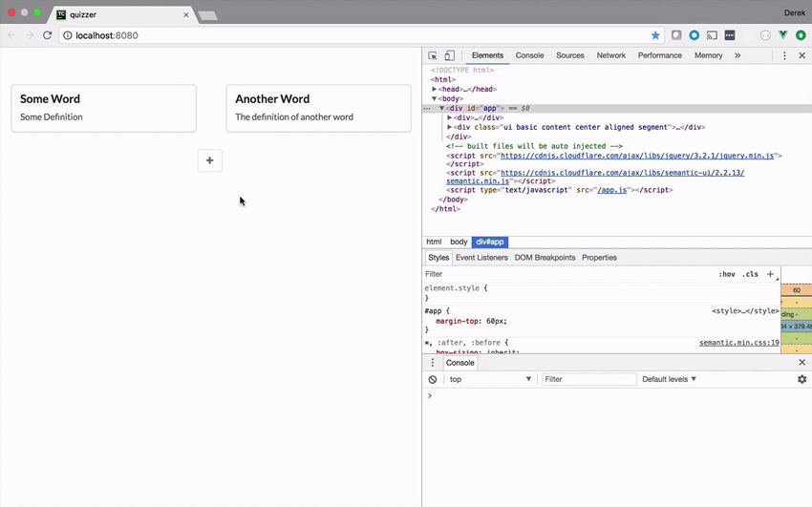Click the Another Word card
The height and width of the screenshot is (507, 812).
tap(318, 109)
